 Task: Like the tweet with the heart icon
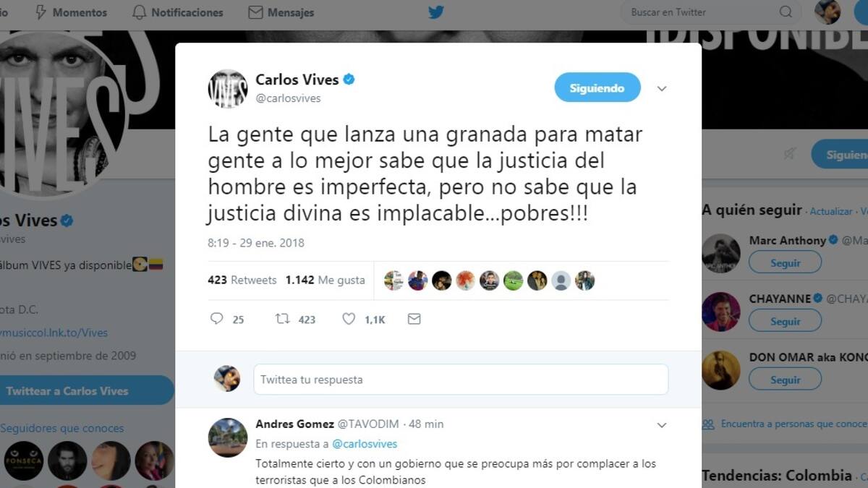click(x=349, y=318)
